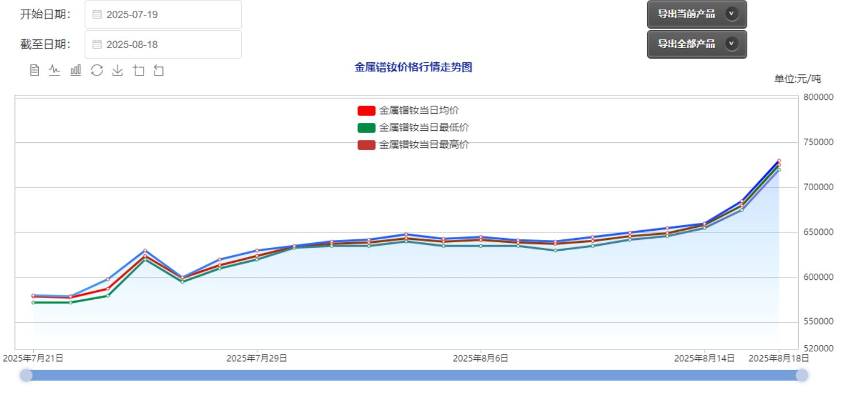Click the 开始日期 label
The image size is (868, 393).
pyautogui.click(x=46, y=15)
